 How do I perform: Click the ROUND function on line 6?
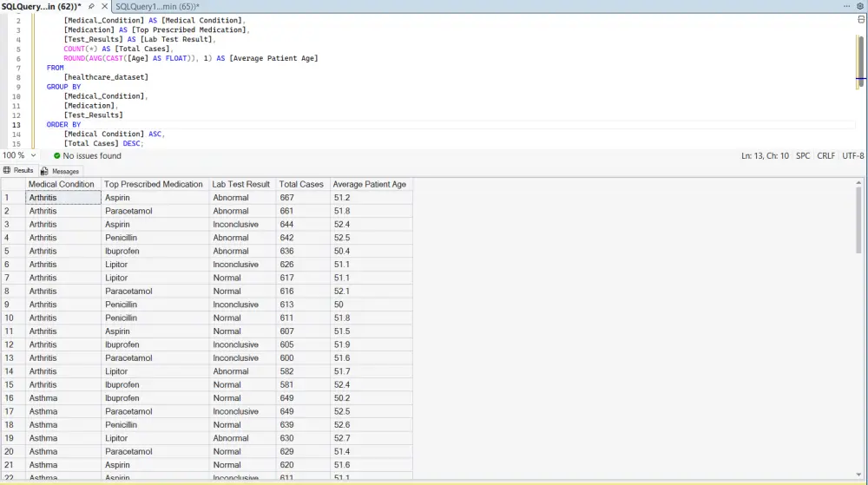[x=74, y=58]
